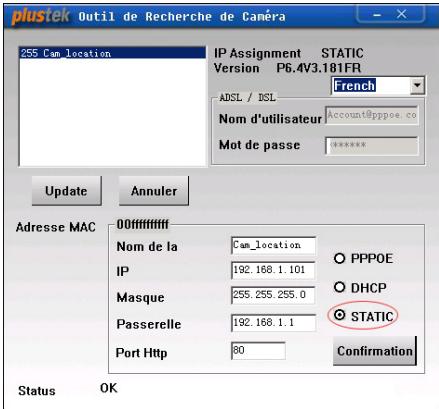Viewport: 439px width, 409px height.
Task: Click the selected French text in combo box
Action: [355, 85]
